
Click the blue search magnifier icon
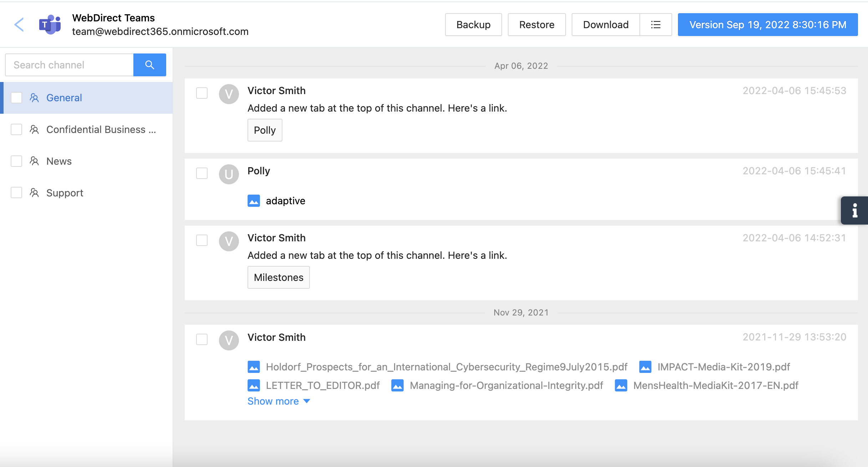point(149,65)
